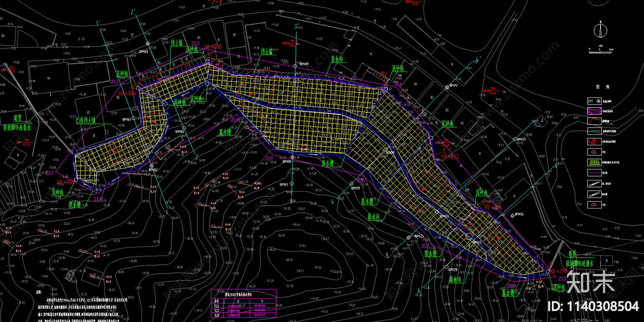This screenshot has width=644, height=322.
Task: Click the green 已有挡土墙 label
Action: tap(86, 120)
